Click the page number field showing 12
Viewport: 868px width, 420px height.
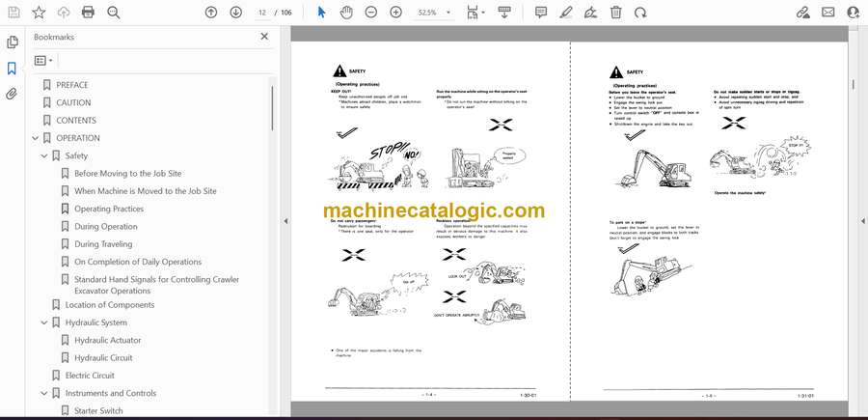click(x=262, y=13)
